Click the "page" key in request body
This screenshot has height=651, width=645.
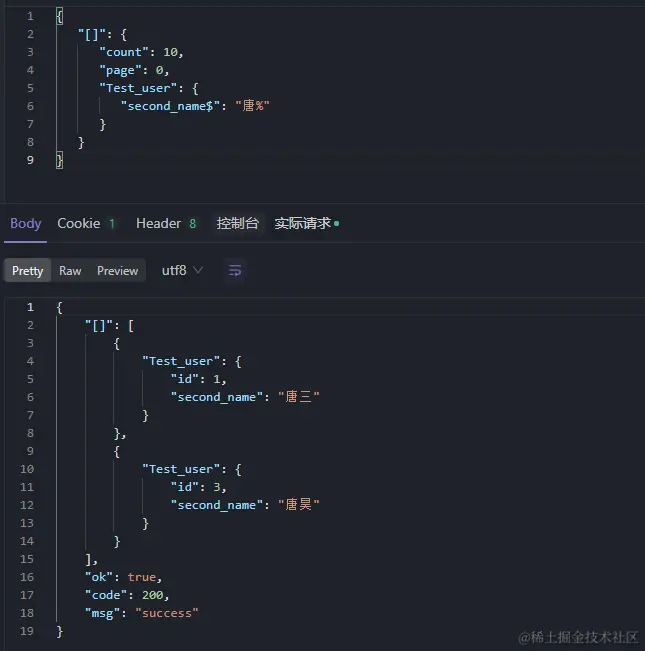(x=120, y=70)
